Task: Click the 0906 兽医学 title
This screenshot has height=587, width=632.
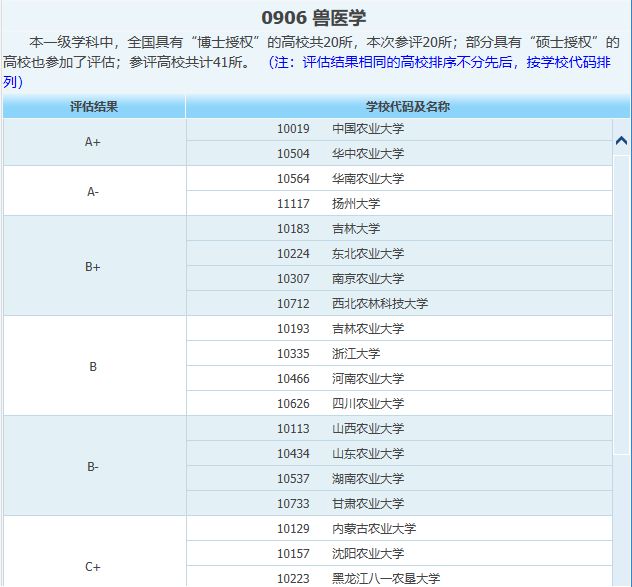Action: point(314,18)
